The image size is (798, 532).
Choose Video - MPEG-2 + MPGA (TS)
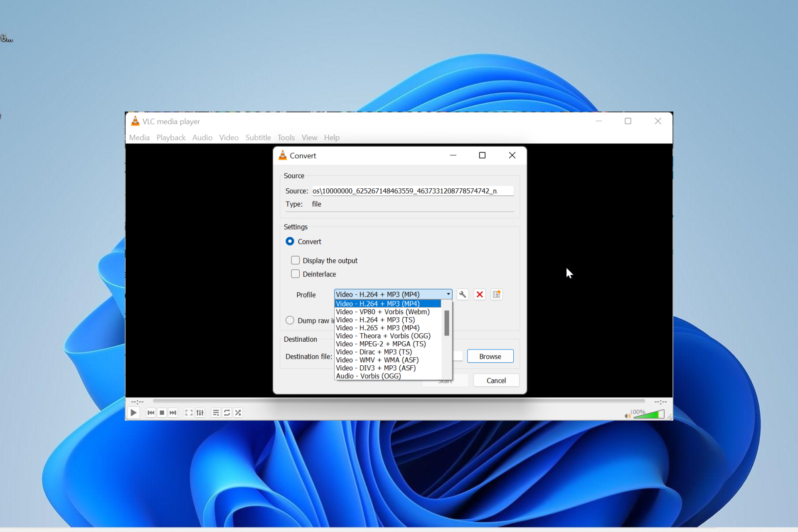pos(388,344)
